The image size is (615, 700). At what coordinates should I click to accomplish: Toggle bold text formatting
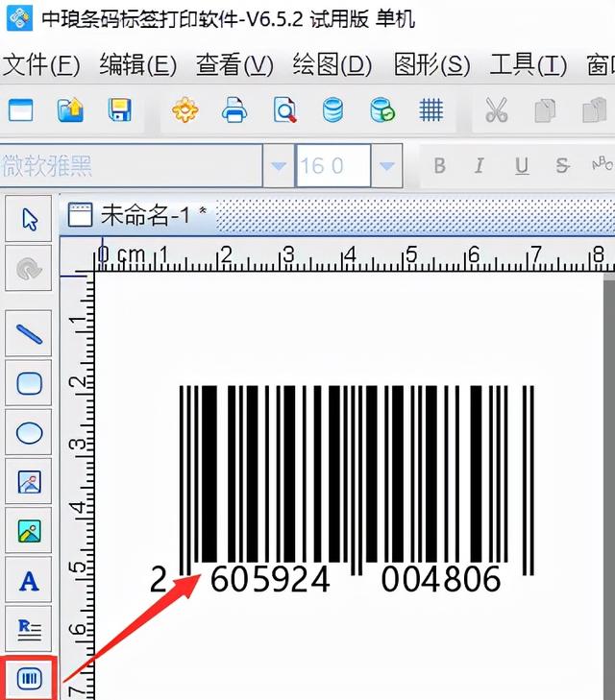click(x=439, y=166)
